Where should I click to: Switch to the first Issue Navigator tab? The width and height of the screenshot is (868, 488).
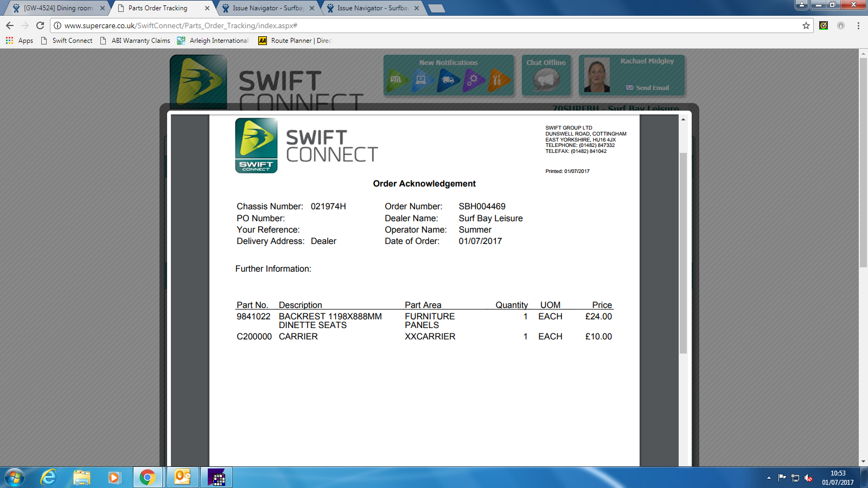coord(268,8)
